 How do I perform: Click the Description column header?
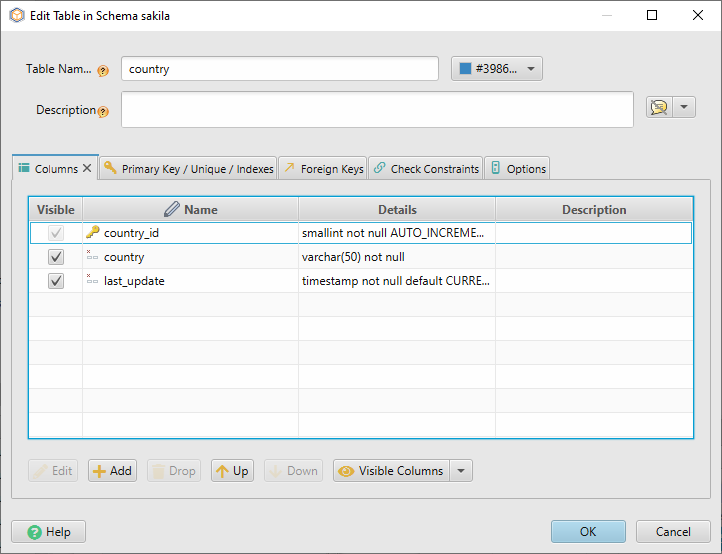tap(594, 210)
